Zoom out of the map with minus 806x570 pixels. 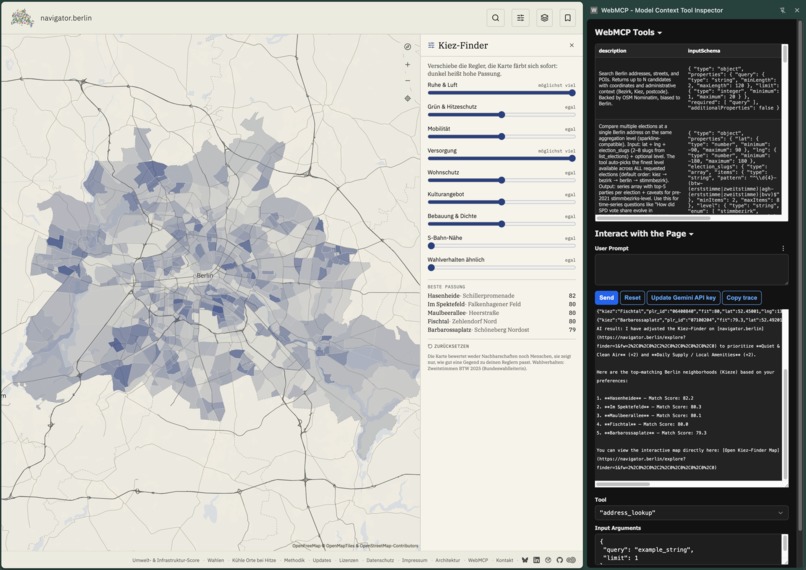408,81
